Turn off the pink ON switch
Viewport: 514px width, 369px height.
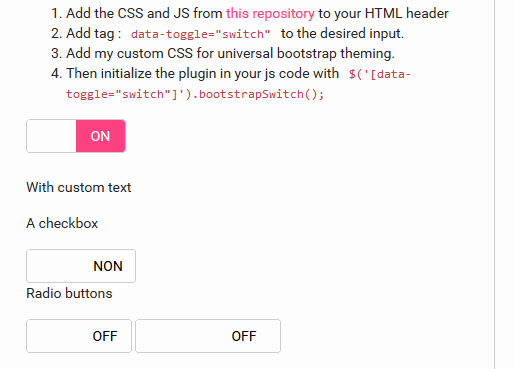click(76, 136)
